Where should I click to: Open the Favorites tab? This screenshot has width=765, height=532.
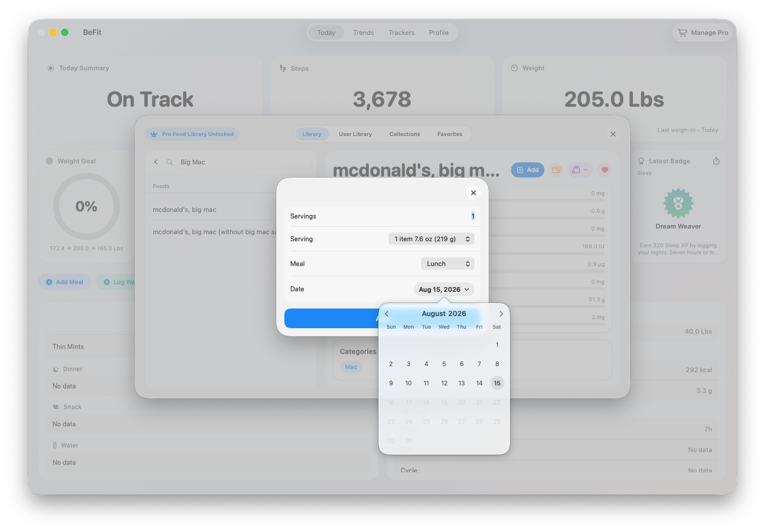[x=450, y=134]
